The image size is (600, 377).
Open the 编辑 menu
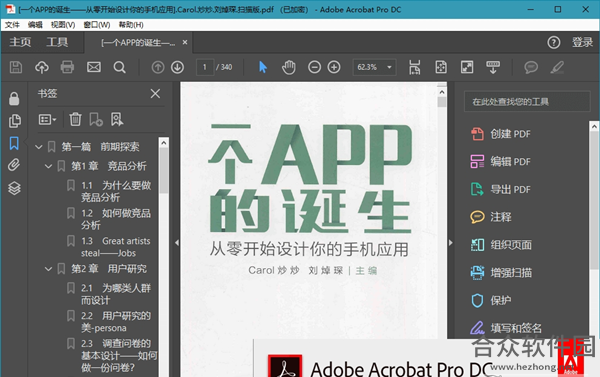[35, 25]
